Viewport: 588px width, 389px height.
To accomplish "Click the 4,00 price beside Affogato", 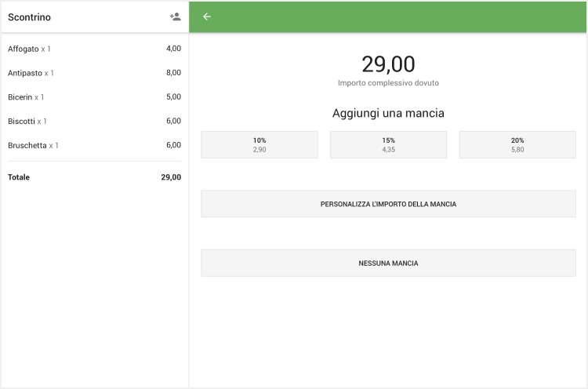I will [x=173, y=49].
